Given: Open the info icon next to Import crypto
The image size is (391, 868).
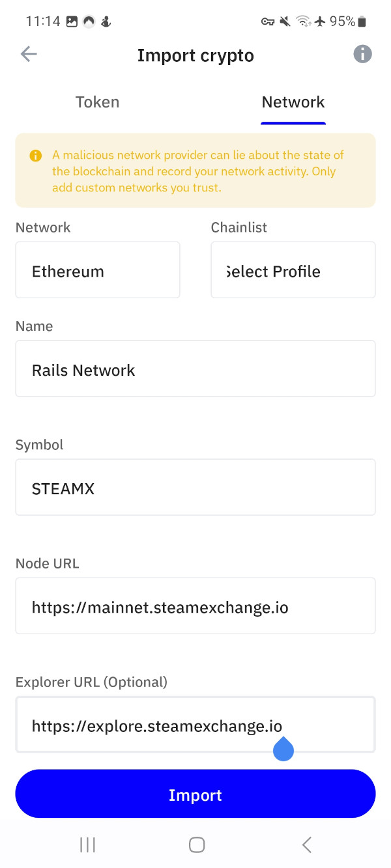Looking at the screenshot, I should (x=362, y=54).
